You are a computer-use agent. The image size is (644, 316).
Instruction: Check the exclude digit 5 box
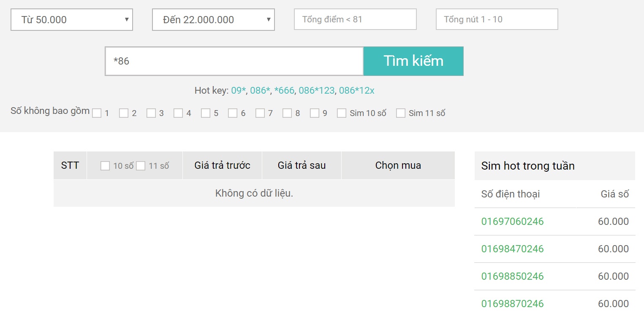[x=207, y=113]
